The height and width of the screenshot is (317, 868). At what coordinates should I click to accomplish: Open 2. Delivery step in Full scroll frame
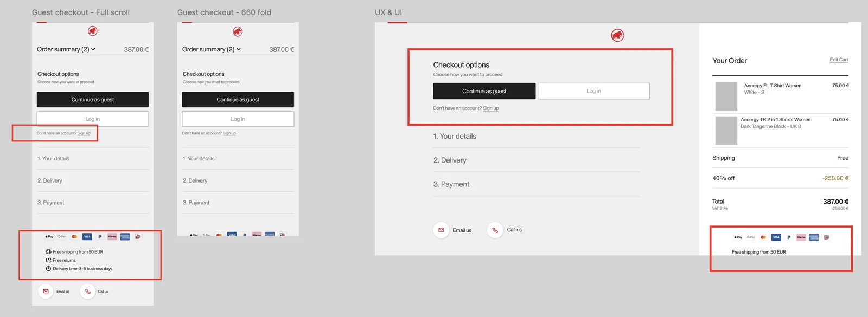click(x=93, y=180)
